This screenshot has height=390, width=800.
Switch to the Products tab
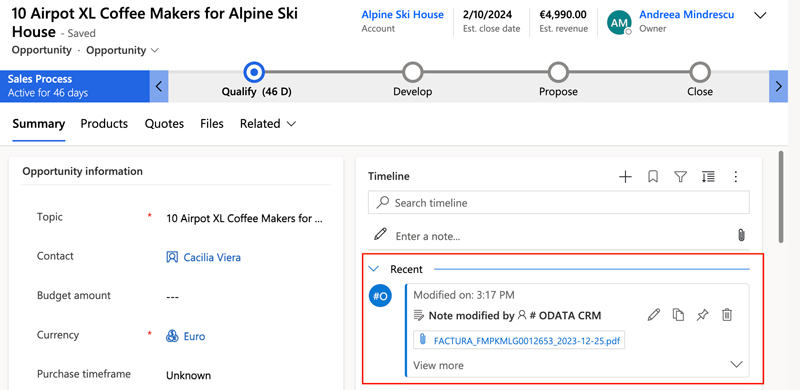[x=104, y=124]
